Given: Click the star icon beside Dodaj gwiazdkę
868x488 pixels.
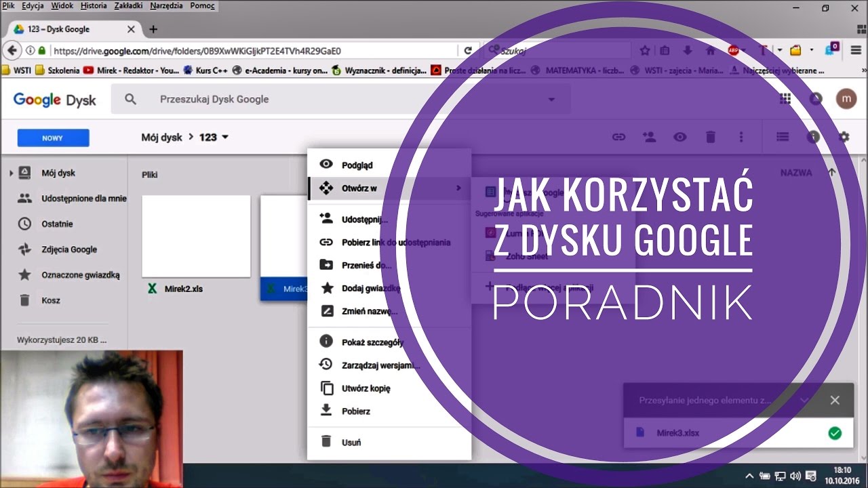Looking at the screenshot, I should 327,288.
